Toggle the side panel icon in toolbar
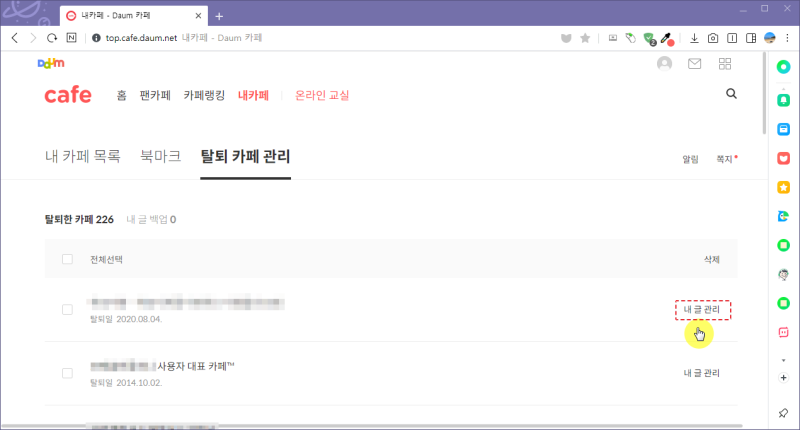Screen dimensions: 800x430 pyautogui.click(x=751, y=38)
